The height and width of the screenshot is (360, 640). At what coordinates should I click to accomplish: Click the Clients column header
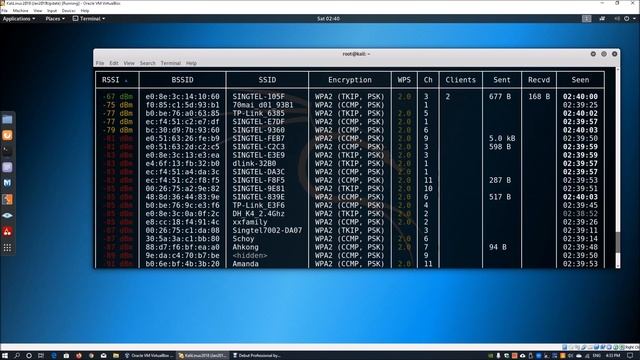[x=460, y=80]
